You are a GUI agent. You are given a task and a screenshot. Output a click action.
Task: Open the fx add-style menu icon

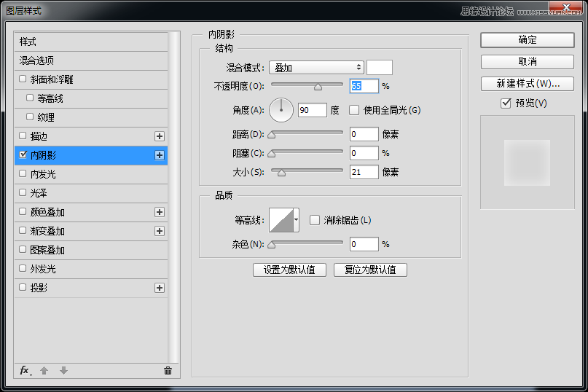point(26,371)
